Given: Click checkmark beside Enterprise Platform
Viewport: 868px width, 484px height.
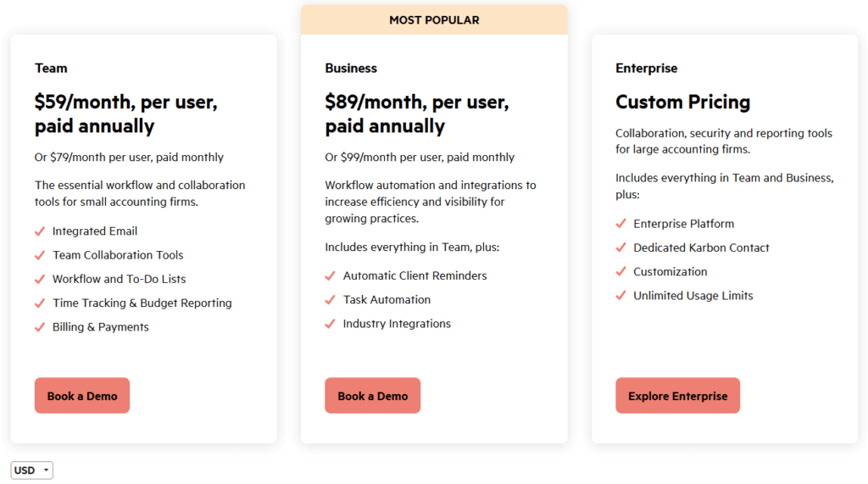Looking at the screenshot, I should pos(621,225).
